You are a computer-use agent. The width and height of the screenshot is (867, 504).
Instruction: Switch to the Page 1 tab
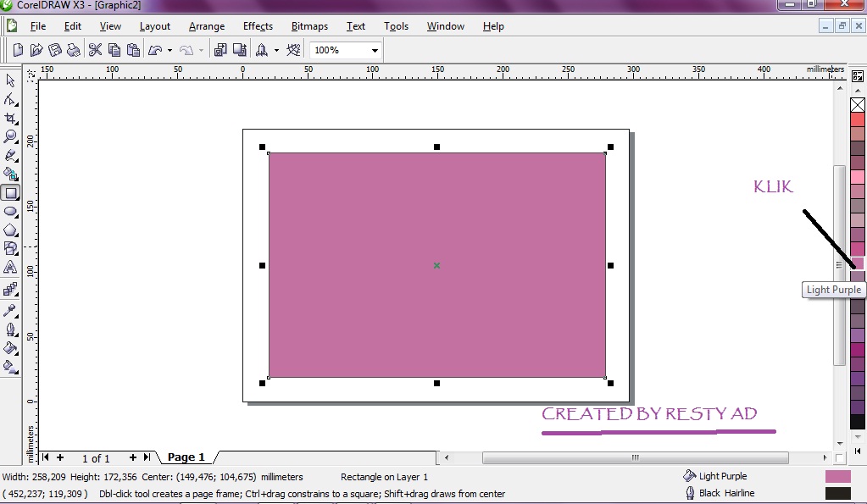186,457
